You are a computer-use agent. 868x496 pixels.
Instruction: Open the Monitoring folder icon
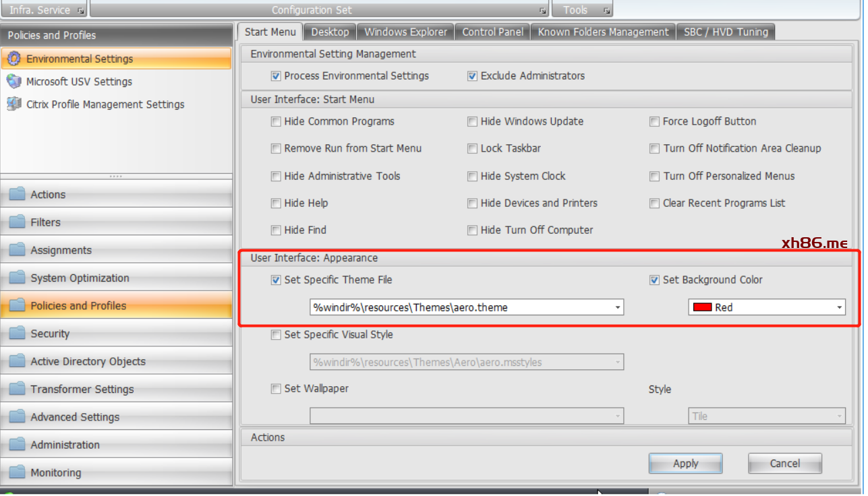17,472
